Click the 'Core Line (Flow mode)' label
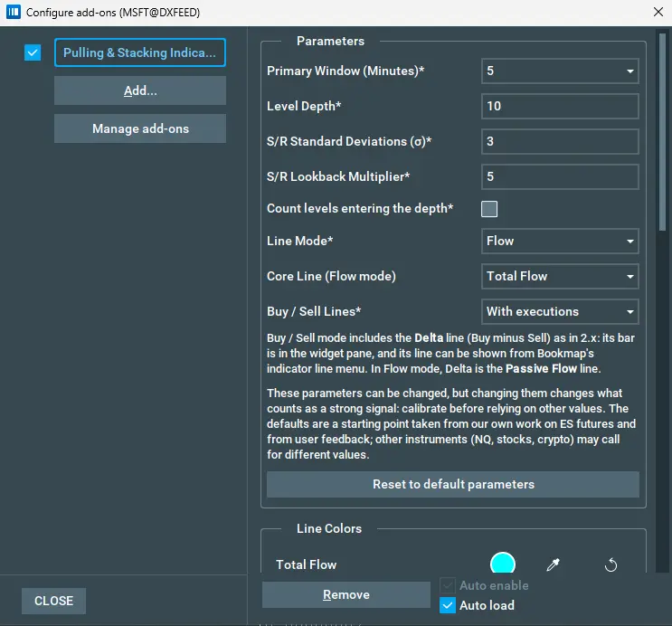 tap(331, 276)
